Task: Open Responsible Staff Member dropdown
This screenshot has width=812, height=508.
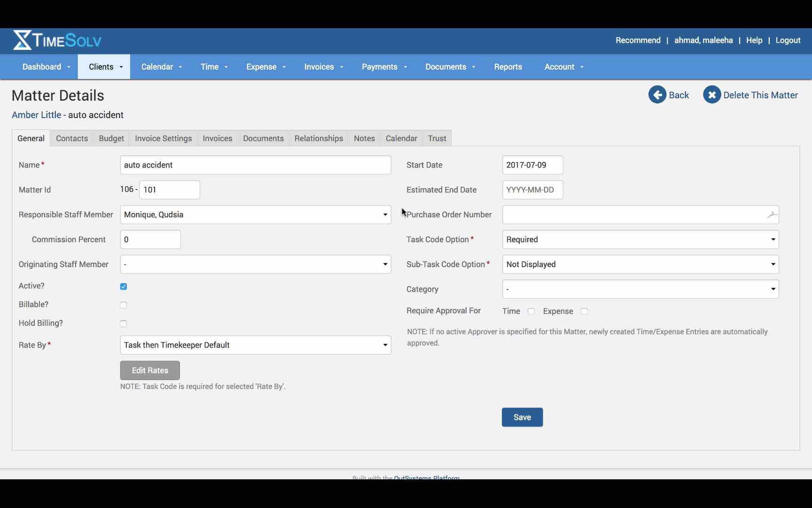Action: (255, 215)
